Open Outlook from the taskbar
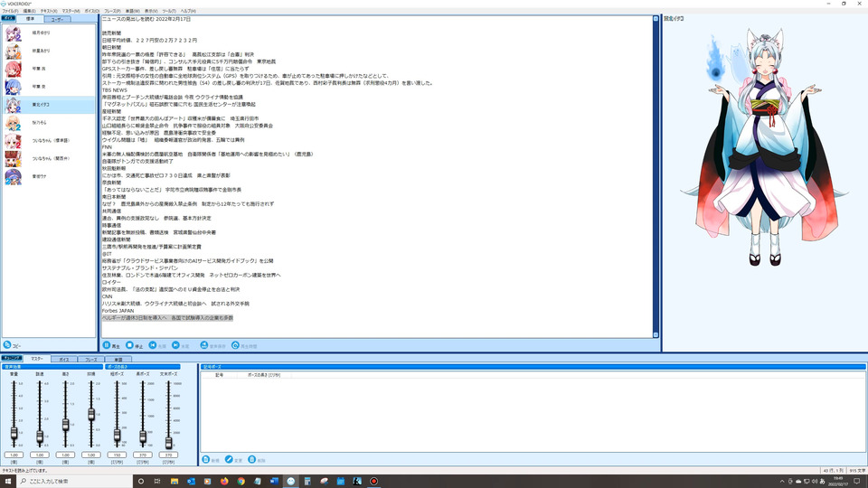The width and height of the screenshot is (868, 488). (x=191, y=481)
